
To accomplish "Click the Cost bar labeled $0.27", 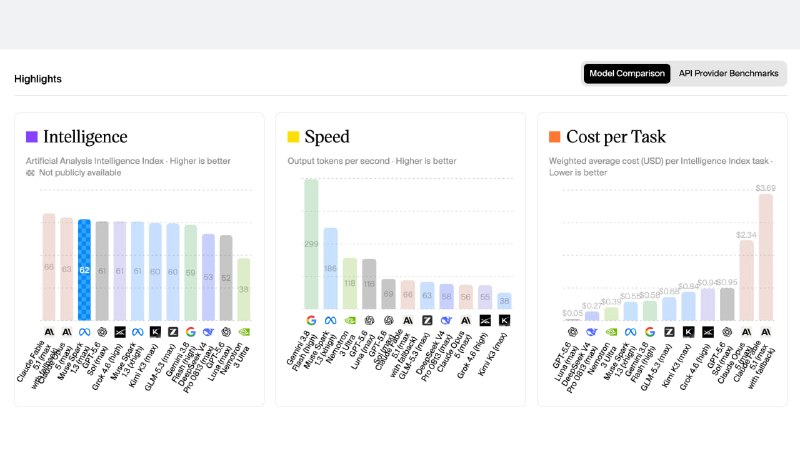I will pyautogui.click(x=592, y=316).
